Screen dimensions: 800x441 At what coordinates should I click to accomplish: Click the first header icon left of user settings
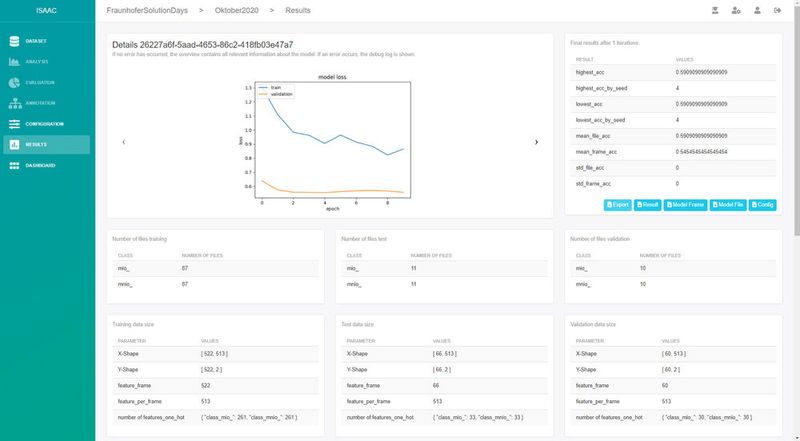coord(714,11)
